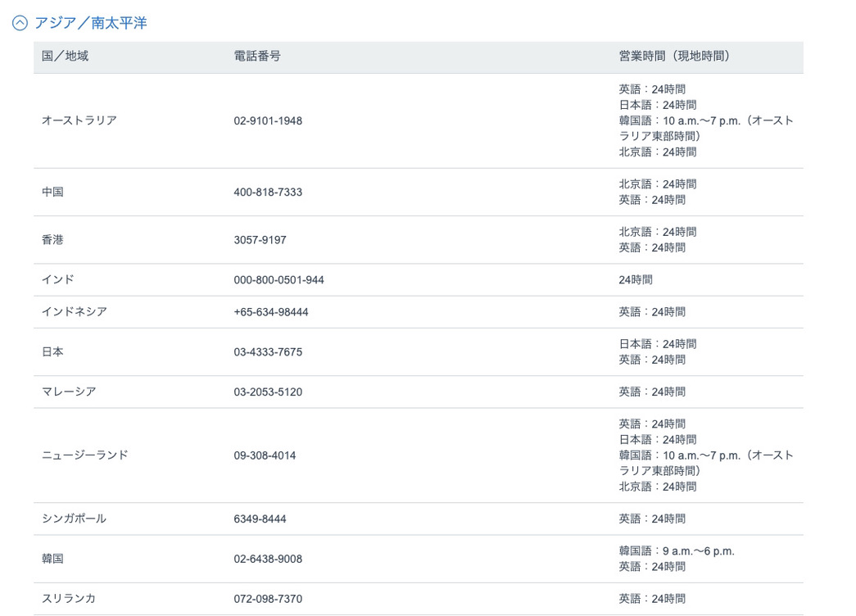Click the 韓国 business hours text
856x616 pixels.
click(676, 559)
